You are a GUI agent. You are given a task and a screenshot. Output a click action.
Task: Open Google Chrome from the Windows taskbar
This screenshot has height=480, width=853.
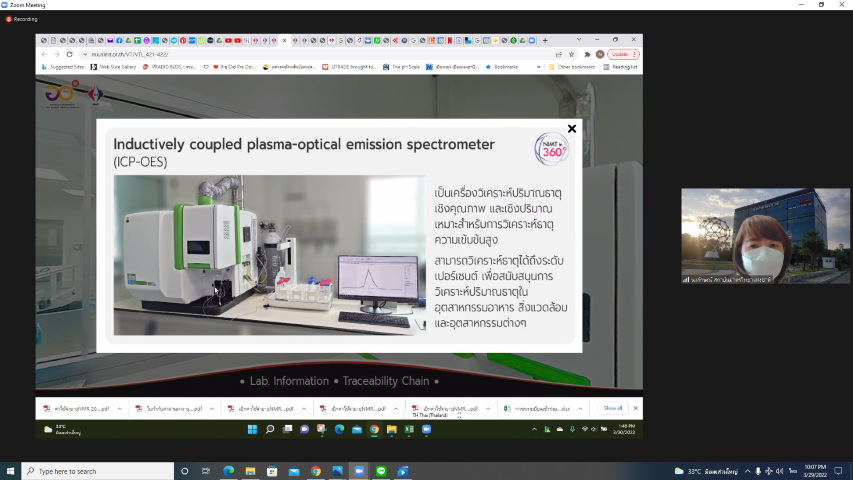(x=315, y=471)
